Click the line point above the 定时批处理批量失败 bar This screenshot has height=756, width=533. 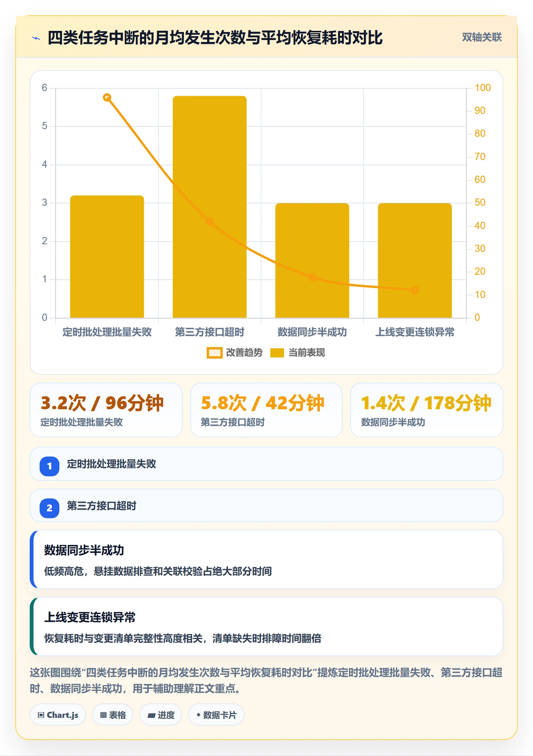[x=107, y=98]
